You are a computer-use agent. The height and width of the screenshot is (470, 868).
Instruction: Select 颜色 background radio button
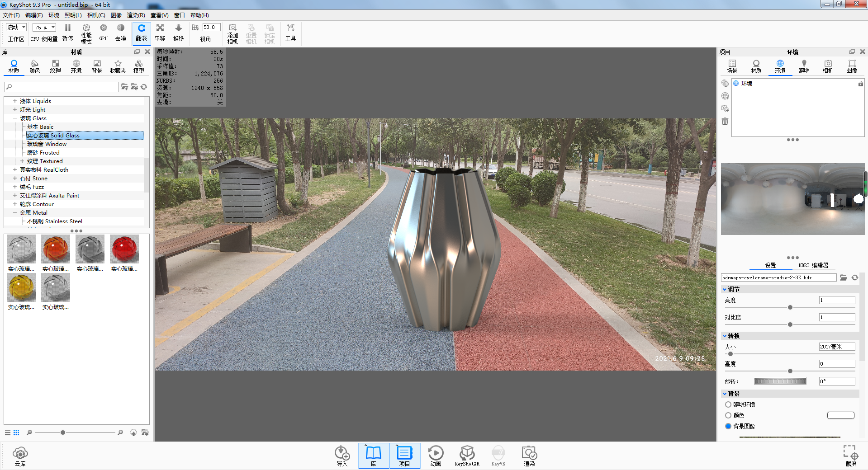(x=728, y=415)
